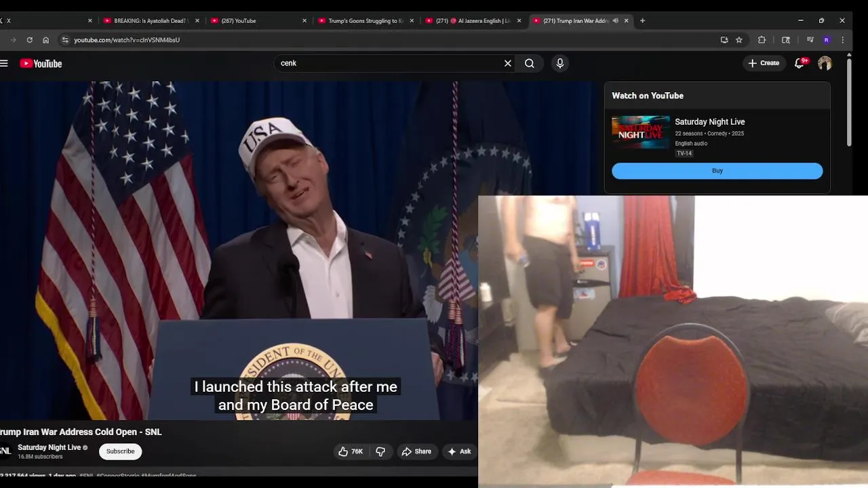868x488 pixels.
Task: Open the YouTube hamburger guide menu
Action: (x=4, y=64)
